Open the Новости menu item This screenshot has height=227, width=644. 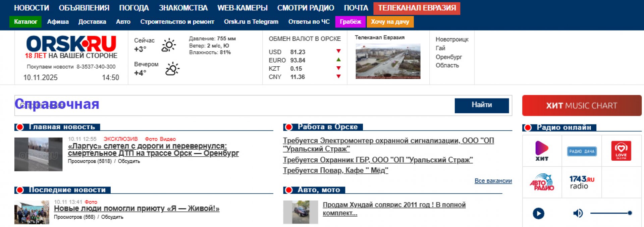click(32, 8)
